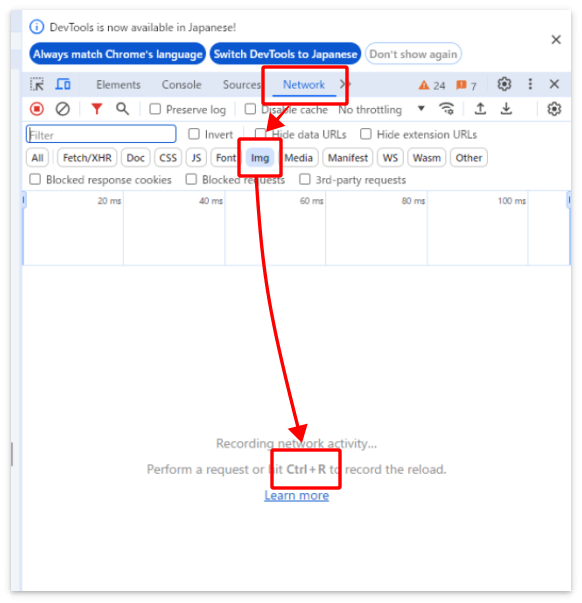The image size is (582, 603).
Task: Import HAR file upload icon
Action: click(480, 109)
